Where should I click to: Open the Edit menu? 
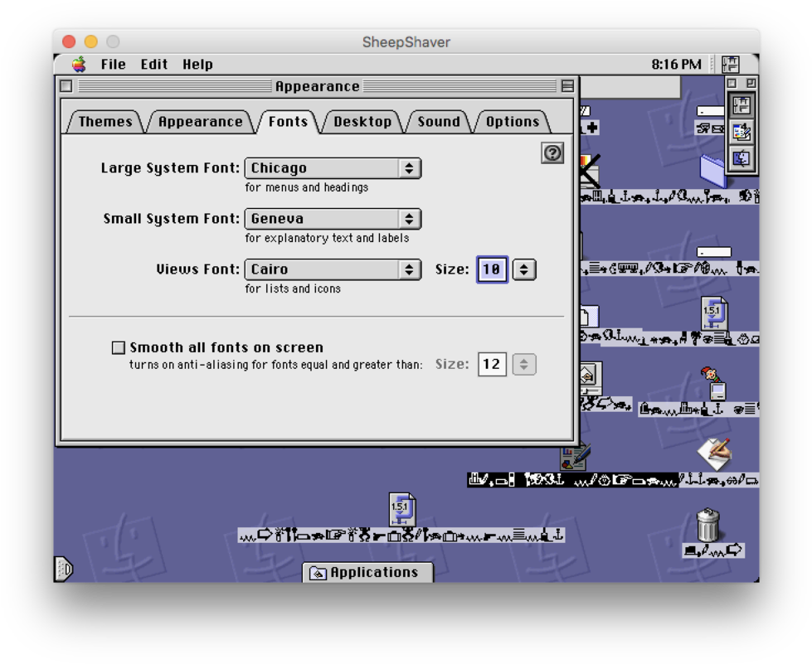click(153, 65)
